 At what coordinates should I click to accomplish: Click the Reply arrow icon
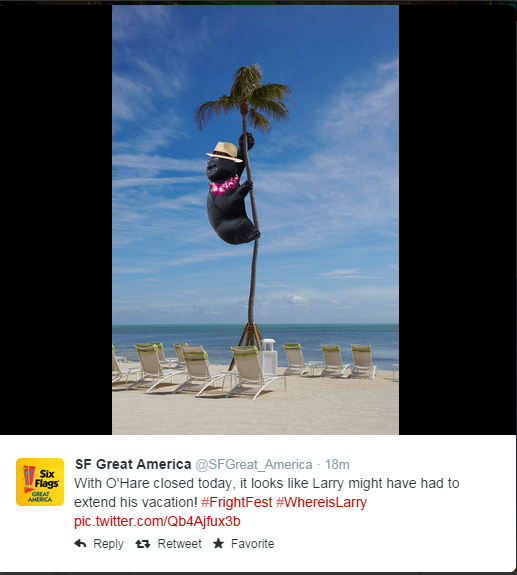pos(80,543)
